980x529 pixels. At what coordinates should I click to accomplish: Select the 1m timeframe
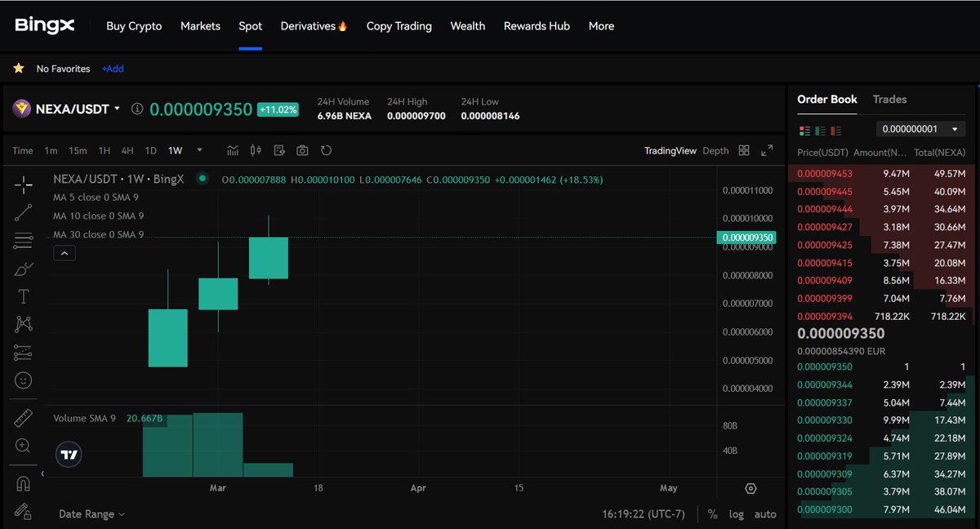(x=51, y=150)
